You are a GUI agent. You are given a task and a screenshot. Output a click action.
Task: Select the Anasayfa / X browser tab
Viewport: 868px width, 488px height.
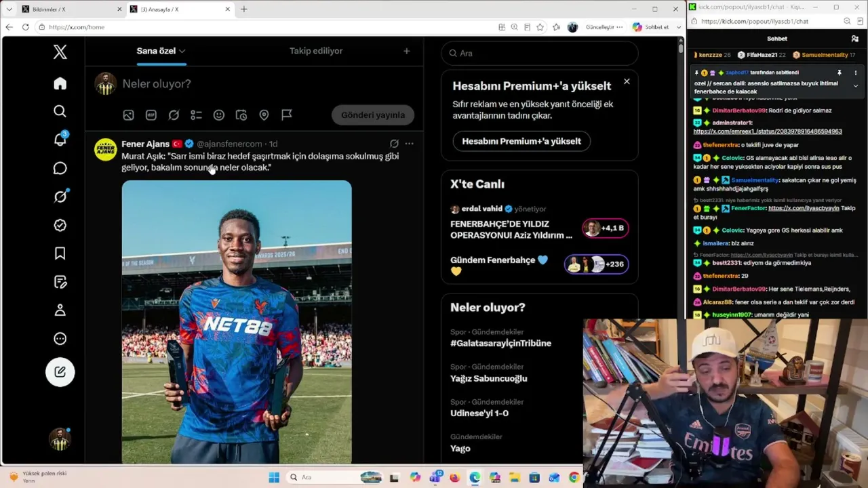click(180, 9)
